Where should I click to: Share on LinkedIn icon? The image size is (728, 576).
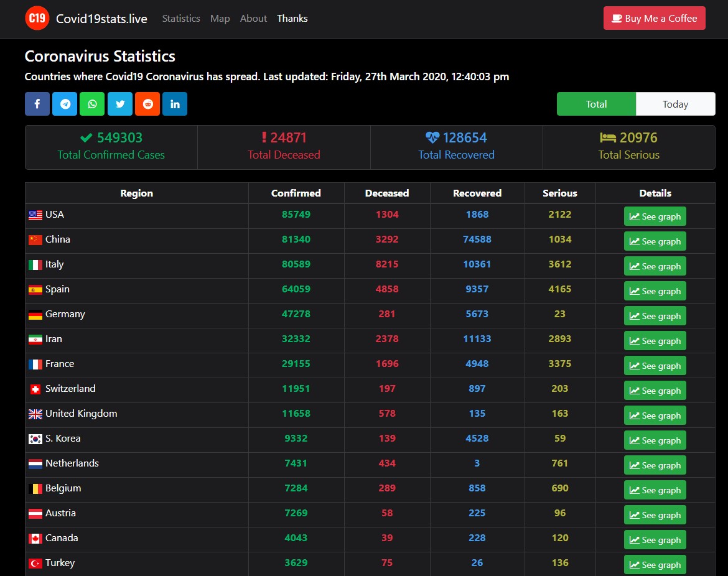coord(175,104)
